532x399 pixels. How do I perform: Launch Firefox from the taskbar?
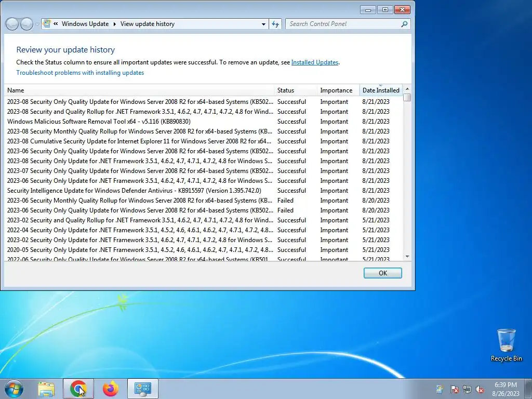coord(111,389)
